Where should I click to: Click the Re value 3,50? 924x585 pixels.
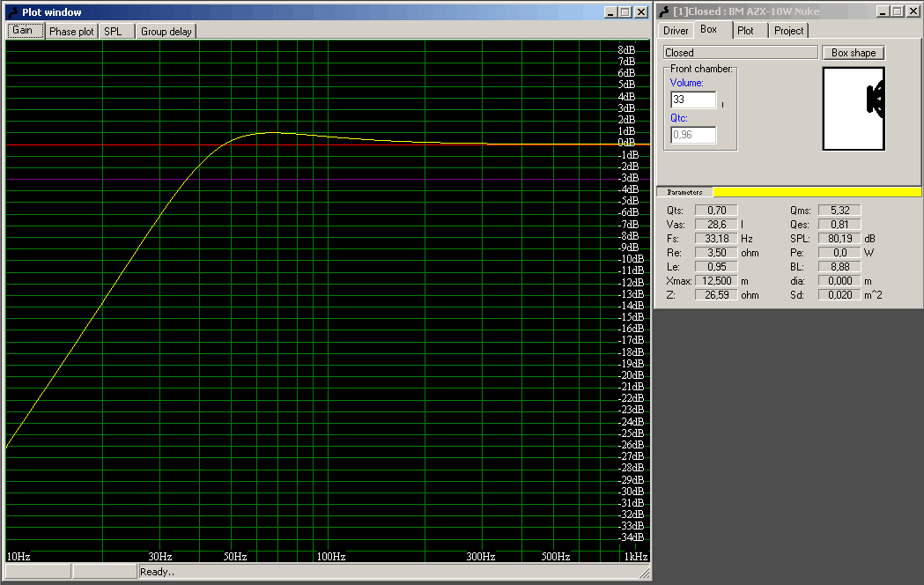click(x=716, y=253)
